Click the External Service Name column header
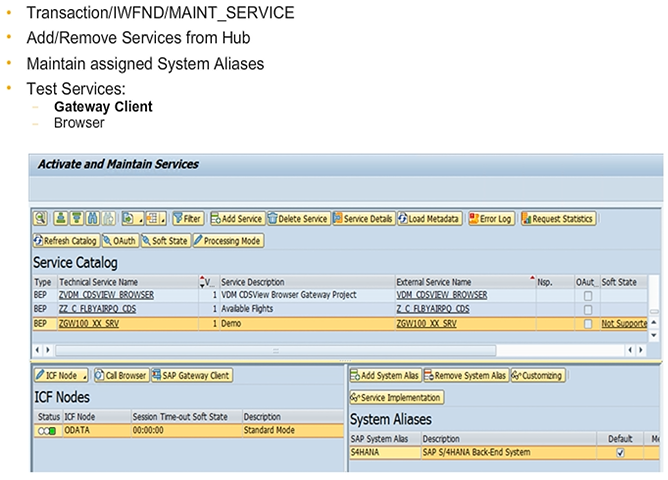The height and width of the screenshot is (480, 668). tap(433, 283)
